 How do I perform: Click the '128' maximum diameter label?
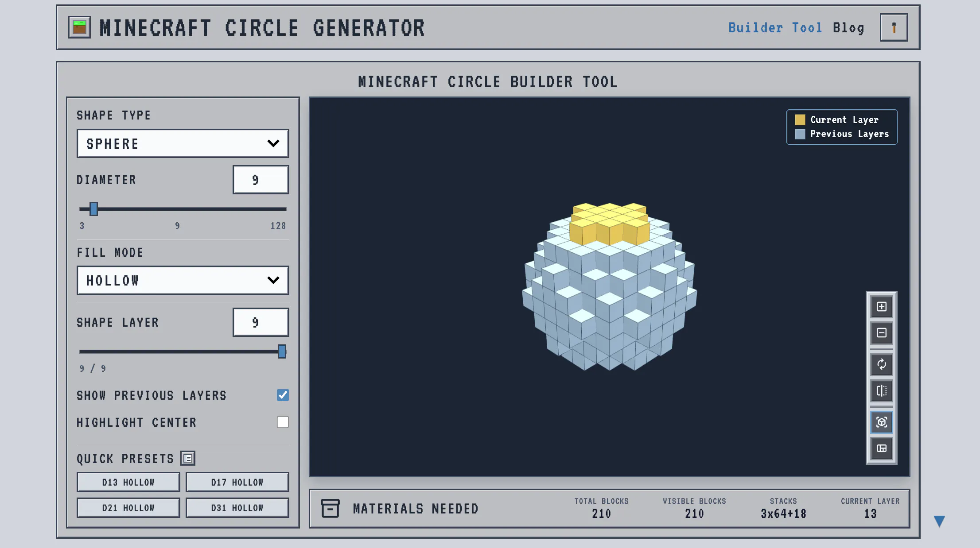(278, 226)
